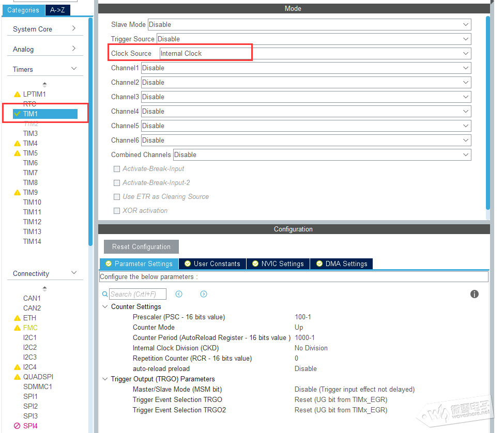
Task: Switch to the A->Z view
Action: [57, 10]
